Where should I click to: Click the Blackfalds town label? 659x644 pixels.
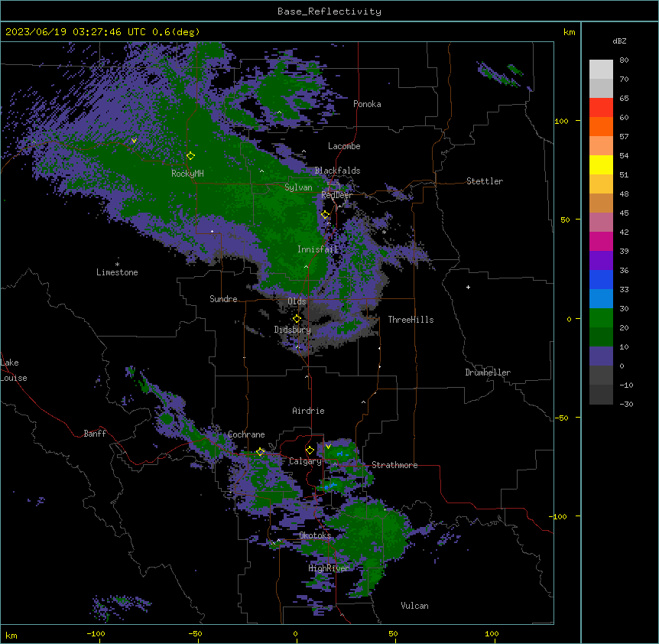point(337,171)
